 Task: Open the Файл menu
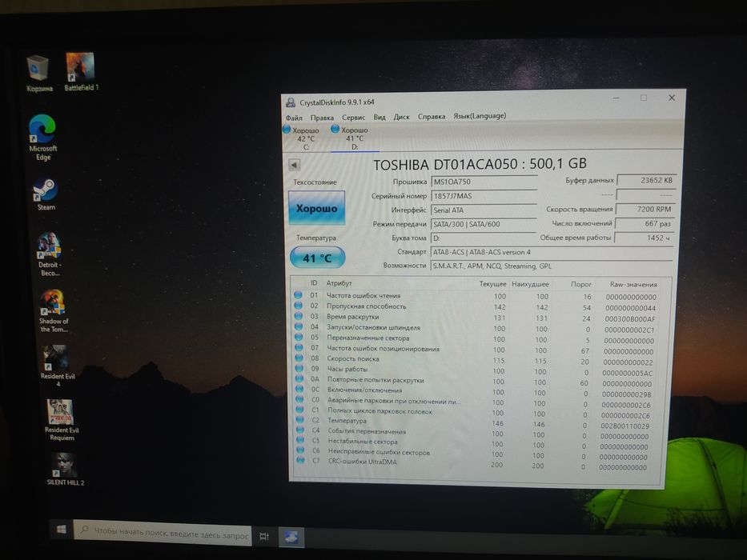click(294, 117)
